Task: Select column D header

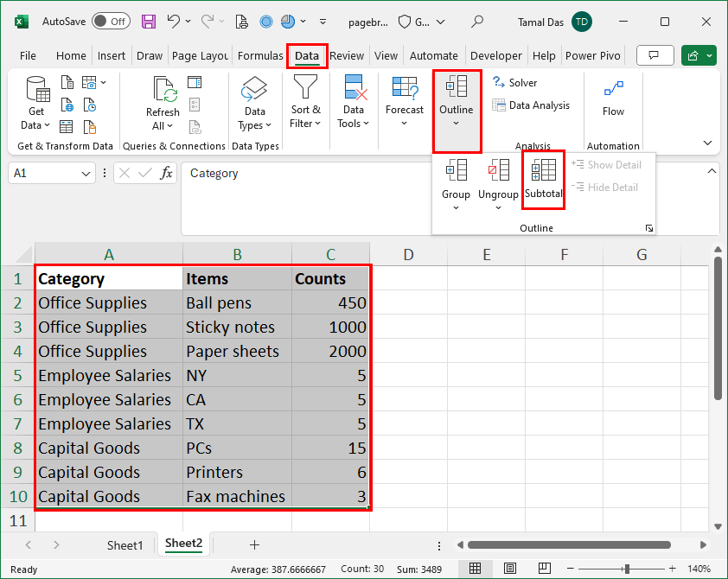Action: [x=409, y=254]
